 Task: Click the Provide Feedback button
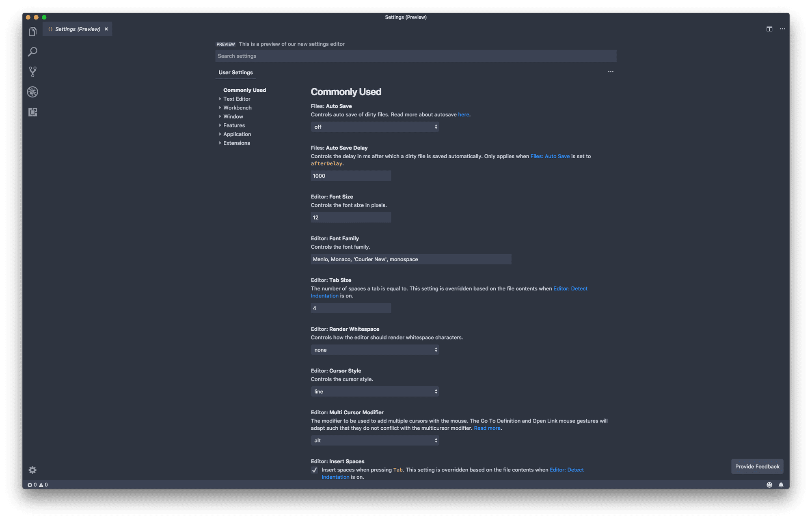pos(757,467)
